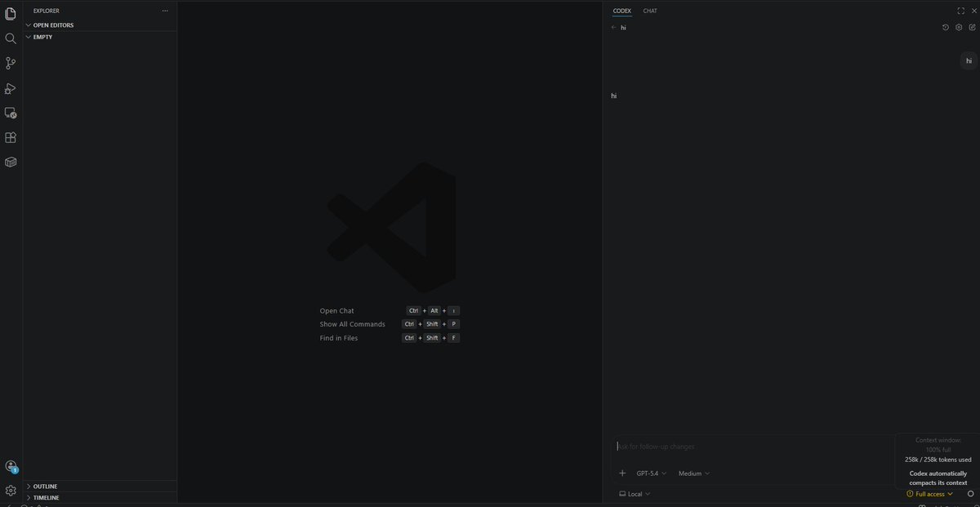This screenshot has height=507, width=980.
Task: Expand the Outline section
Action: 100,486
